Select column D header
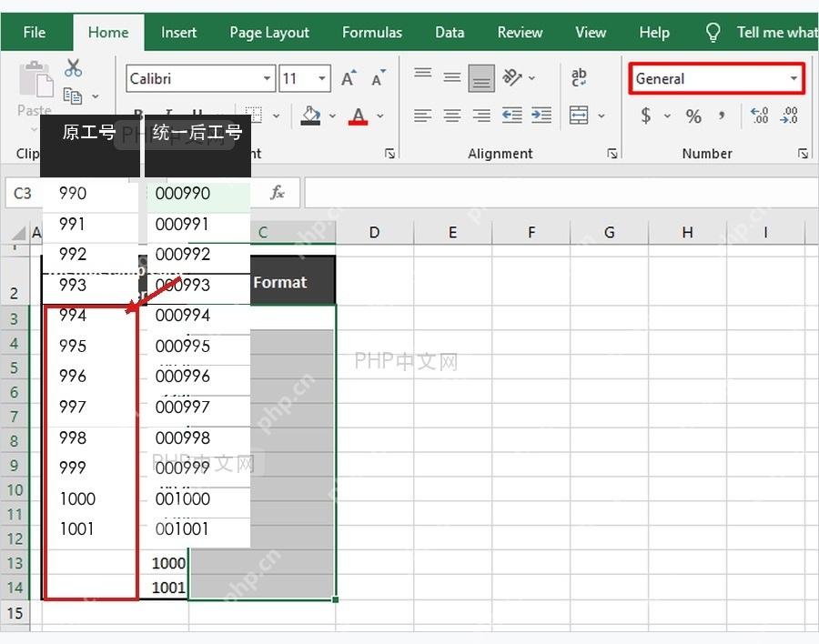819x644 pixels. tap(374, 233)
